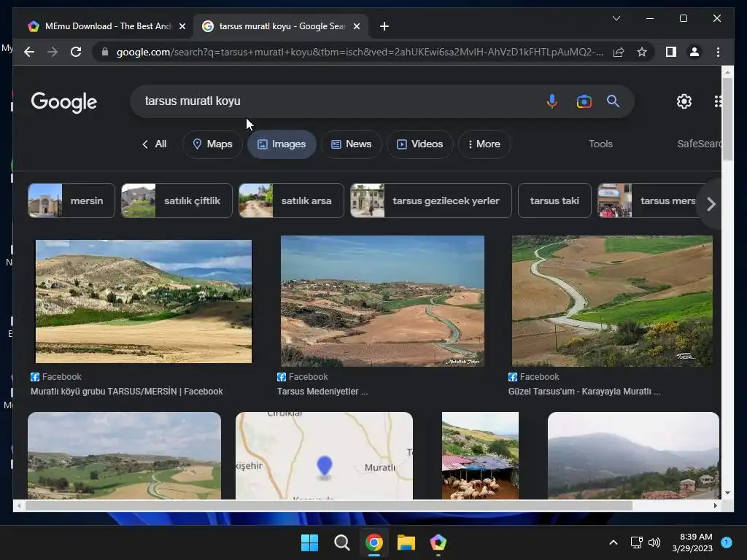Expand the More search categories menu
The height and width of the screenshot is (560, 747).
click(x=484, y=144)
